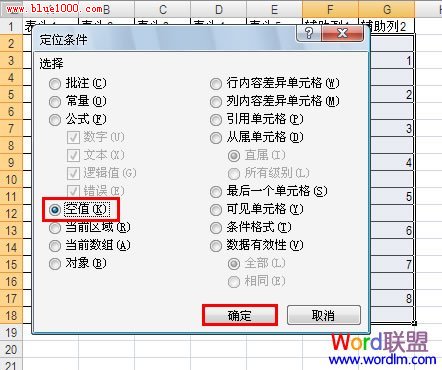Choose 从属单元格(D) radio option
The width and height of the screenshot is (442, 370).
point(257,137)
